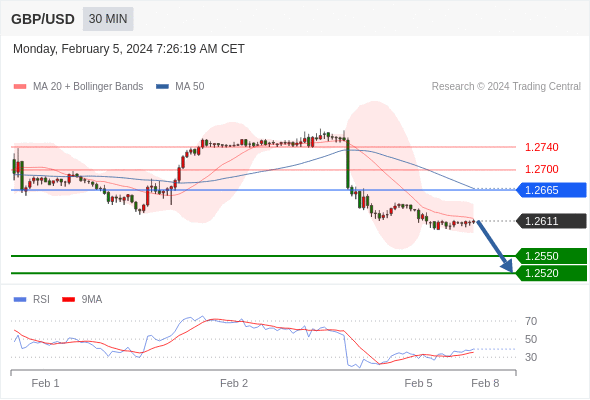The height and width of the screenshot is (400, 590).
Task: Click the 1.2740 resistance level label
Action: pos(541,147)
